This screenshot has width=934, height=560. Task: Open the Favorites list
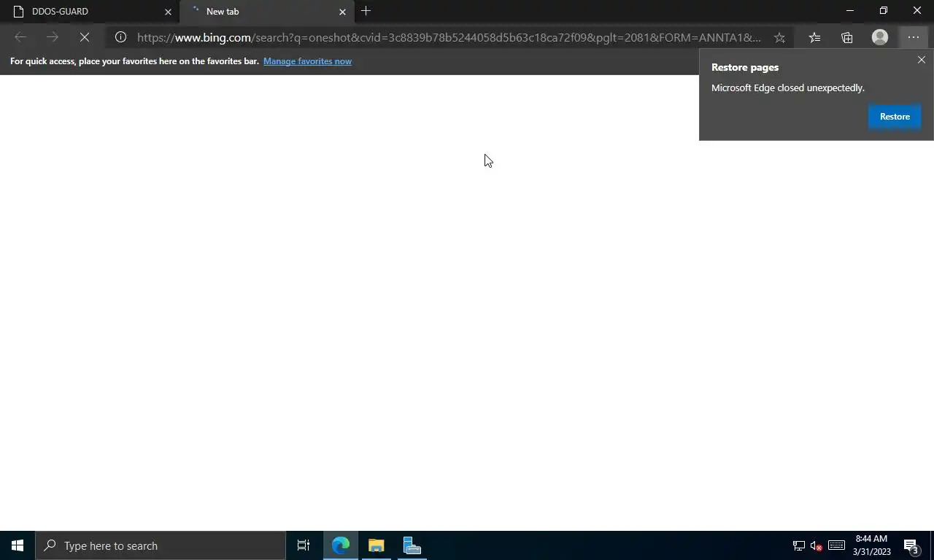pos(814,37)
